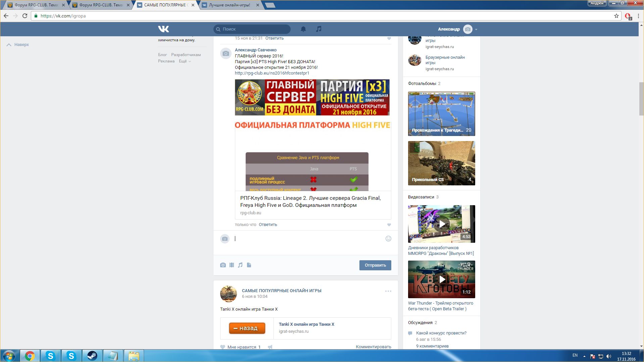
Task: Open the post options three-dot menu
Action: pos(388,291)
